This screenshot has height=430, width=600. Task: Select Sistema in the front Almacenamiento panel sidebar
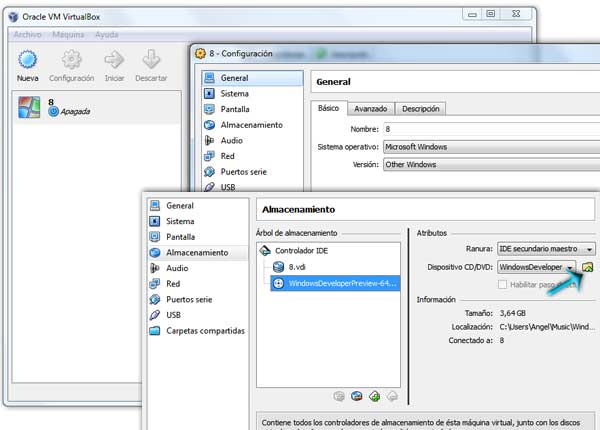(x=198, y=222)
